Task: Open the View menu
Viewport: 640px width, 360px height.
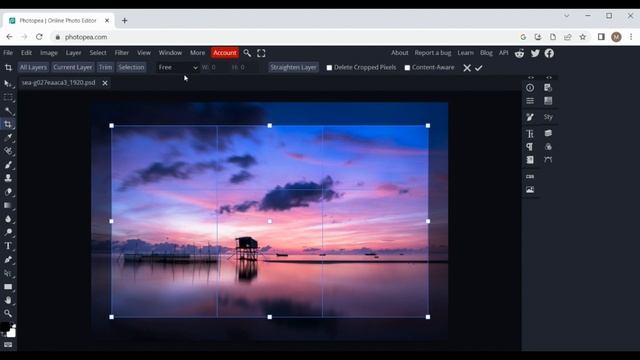Action: (144, 53)
